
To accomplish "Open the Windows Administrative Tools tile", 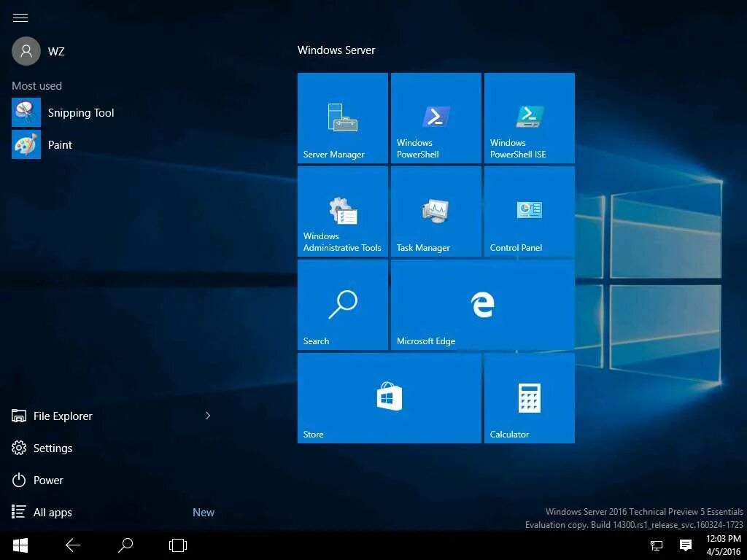I will click(343, 211).
